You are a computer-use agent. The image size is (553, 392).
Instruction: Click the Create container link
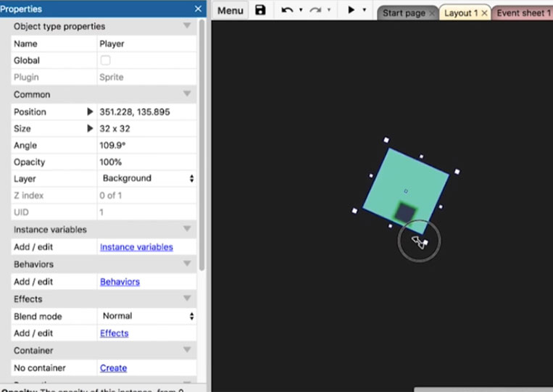click(x=114, y=368)
